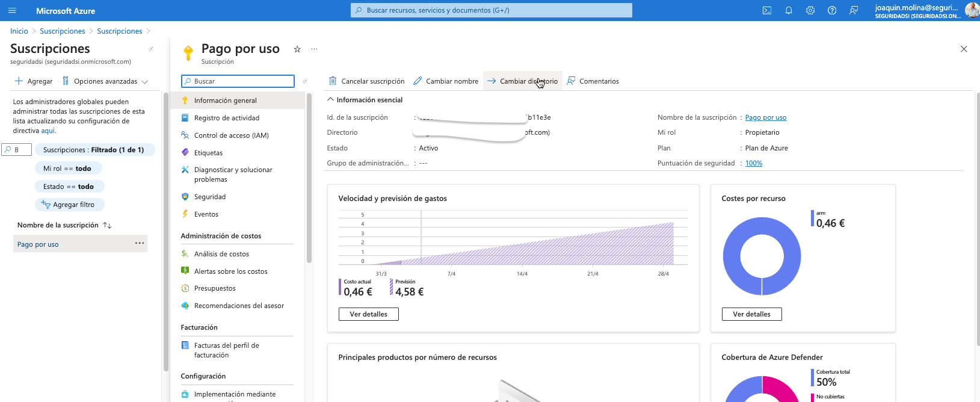Click the Agregar filtro pill
This screenshot has height=402, width=980.
coord(70,205)
